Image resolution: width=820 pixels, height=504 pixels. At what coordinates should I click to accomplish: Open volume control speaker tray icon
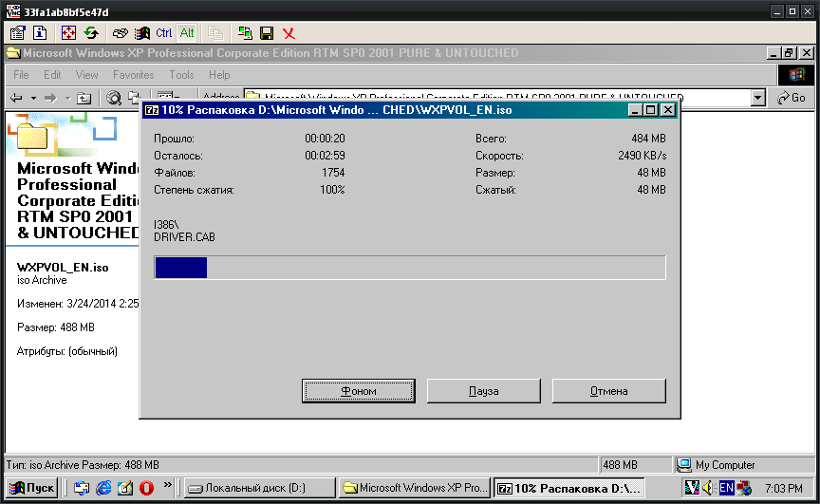[709, 488]
